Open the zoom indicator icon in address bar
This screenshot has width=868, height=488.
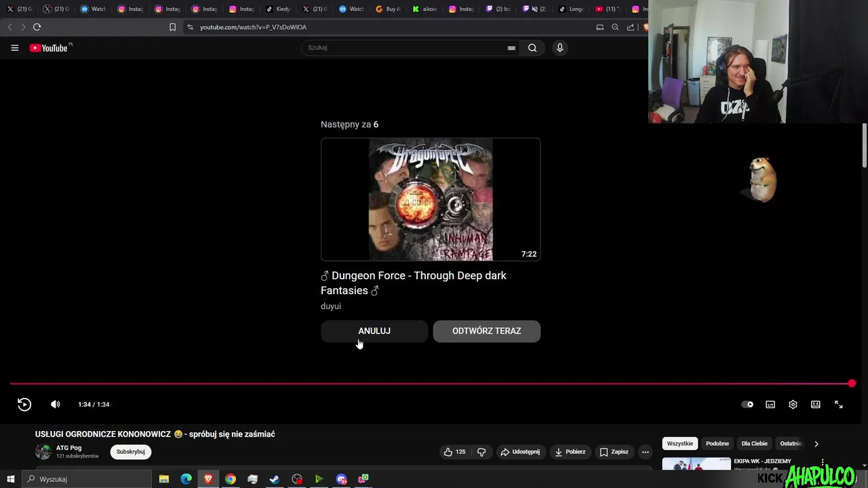click(x=615, y=27)
